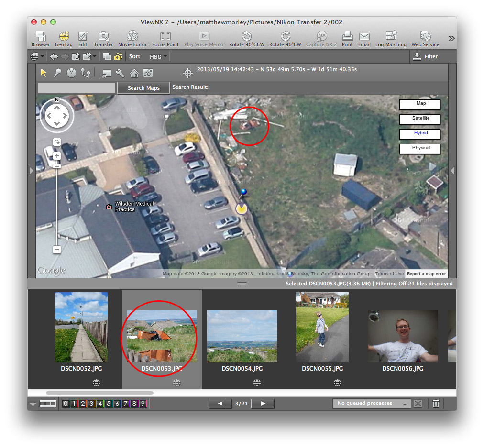Open the Web Service tool
484x448 pixels.
425,39
